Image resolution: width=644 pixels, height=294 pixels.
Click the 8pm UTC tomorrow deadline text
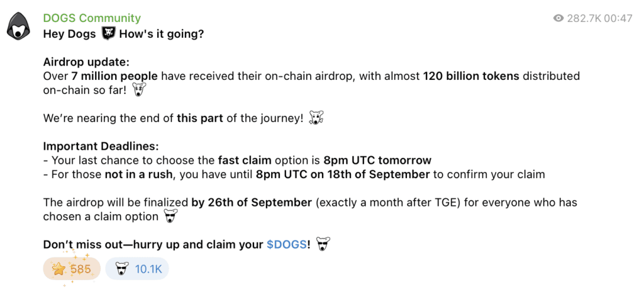point(377,161)
